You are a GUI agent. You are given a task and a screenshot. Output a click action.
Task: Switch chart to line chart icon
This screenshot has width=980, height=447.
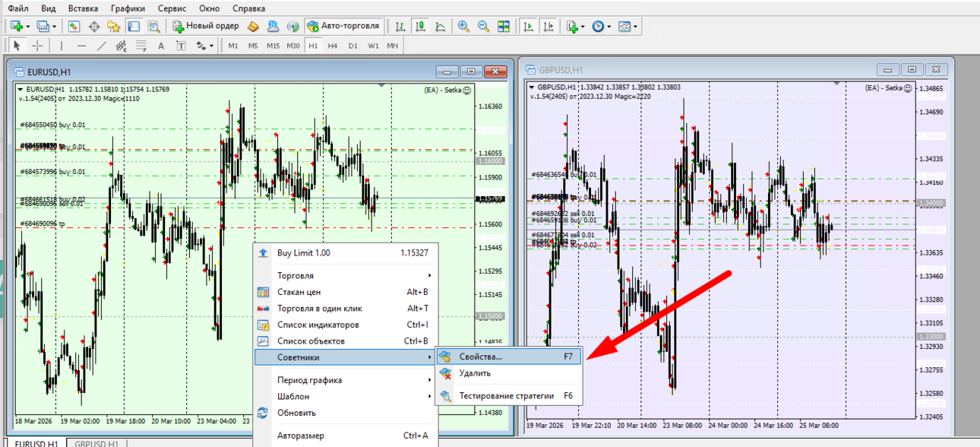pos(440,26)
